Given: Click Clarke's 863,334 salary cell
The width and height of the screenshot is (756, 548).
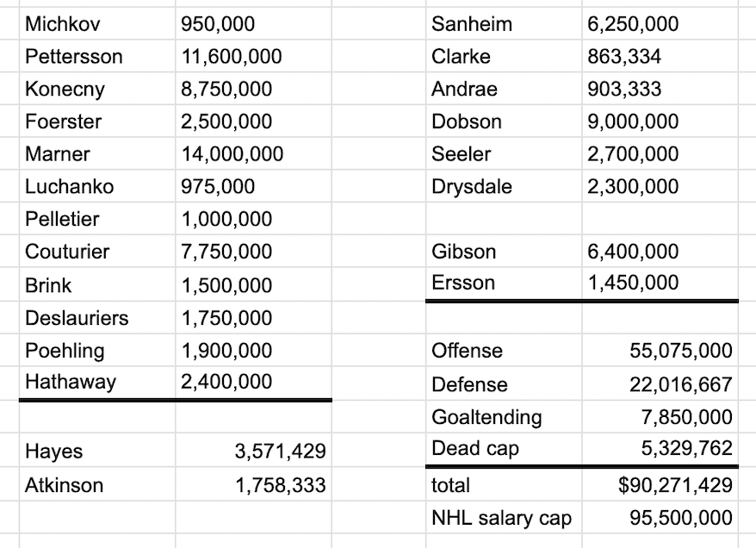Looking at the screenshot, I should coord(660,57).
